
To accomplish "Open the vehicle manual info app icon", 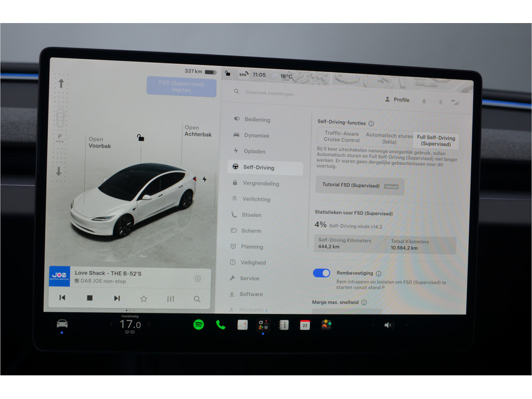I will coord(284,325).
